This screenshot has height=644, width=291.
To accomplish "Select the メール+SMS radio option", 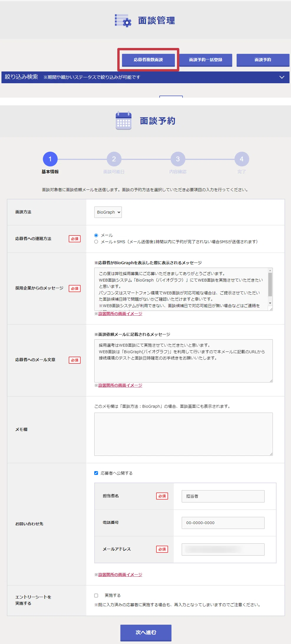I will pyautogui.click(x=96, y=242).
